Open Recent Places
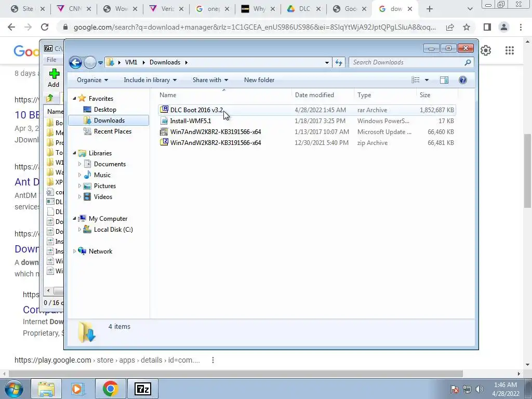Screen dimensions: 532x399 tap(112, 131)
